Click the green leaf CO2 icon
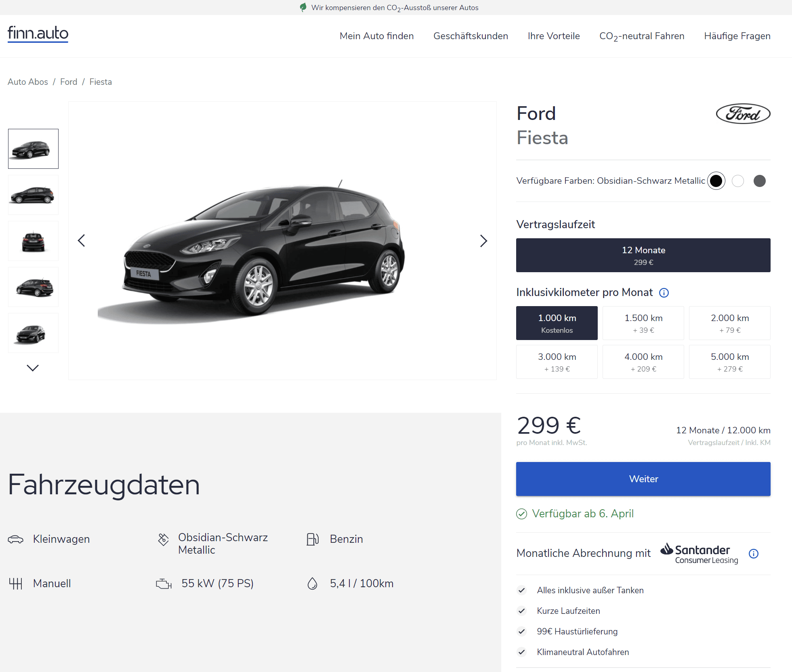Screen dimensions: 792x672 (303, 7)
